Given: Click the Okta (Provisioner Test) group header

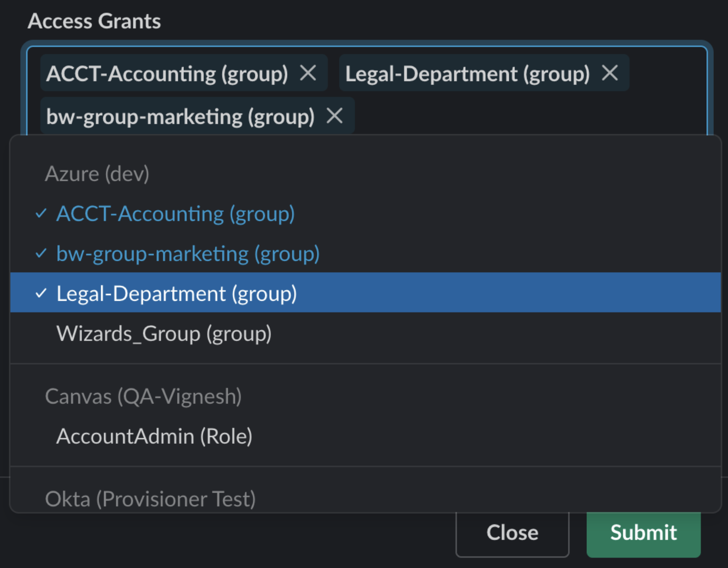Looking at the screenshot, I should click(x=150, y=498).
